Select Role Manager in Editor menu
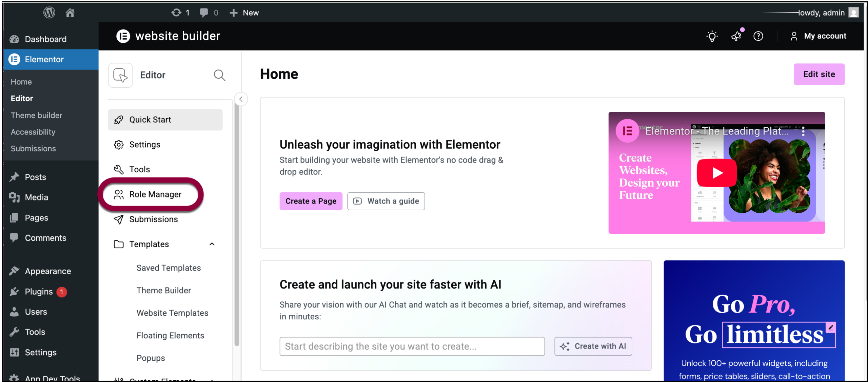This screenshot has width=868, height=382. click(x=155, y=194)
